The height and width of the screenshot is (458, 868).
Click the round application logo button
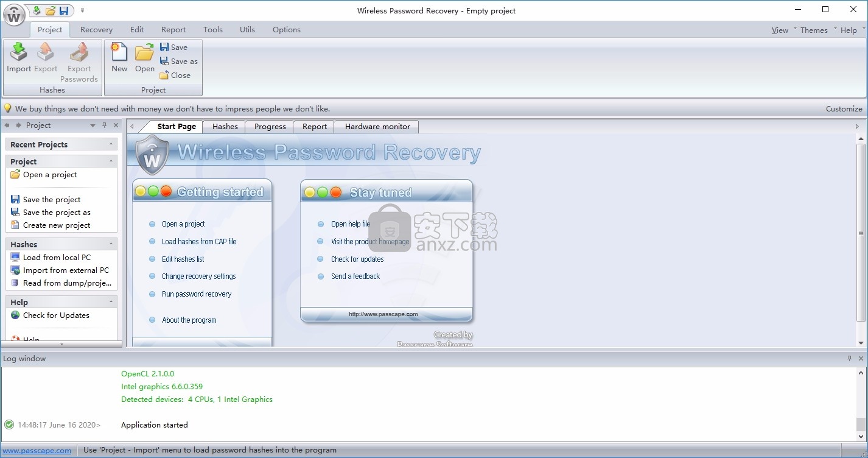pyautogui.click(x=13, y=14)
